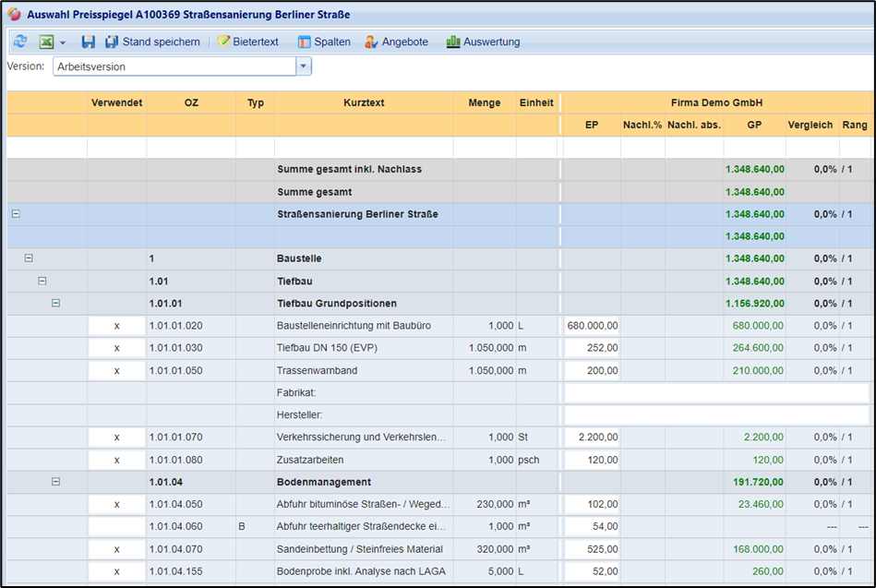The image size is (876, 588).
Task: Open the Bietertext editor
Action: (247, 42)
